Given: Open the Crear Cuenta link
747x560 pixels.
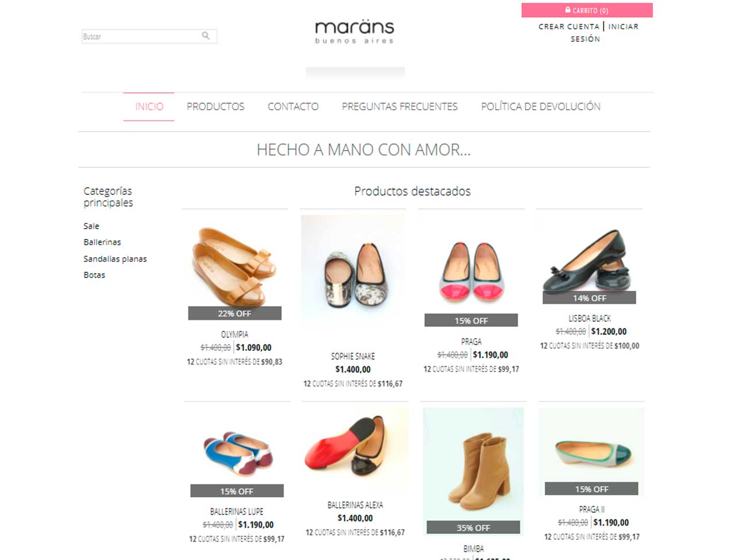Looking at the screenshot, I should point(569,26).
